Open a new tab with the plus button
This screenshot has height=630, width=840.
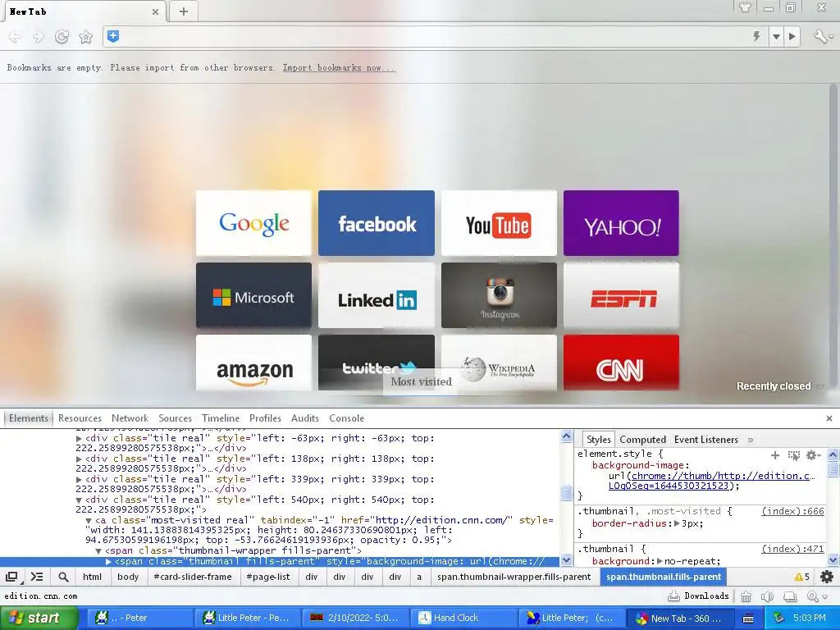[x=183, y=11]
